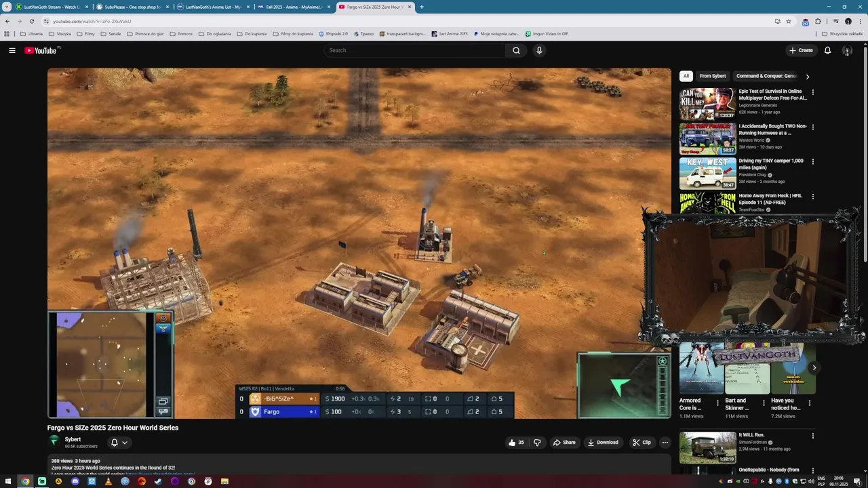
Task: Open the YouTube account avatar menu
Action: coord(847,50)
